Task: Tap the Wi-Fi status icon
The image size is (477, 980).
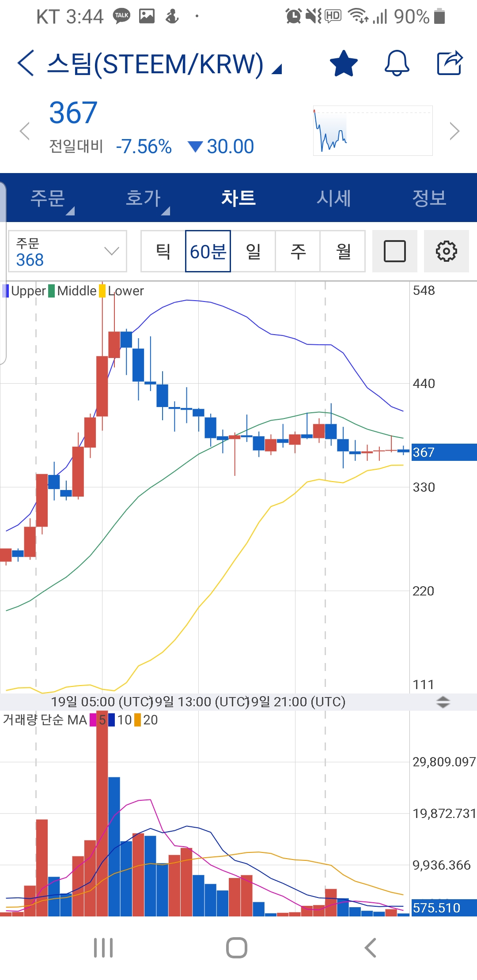Action: (358, 16)
